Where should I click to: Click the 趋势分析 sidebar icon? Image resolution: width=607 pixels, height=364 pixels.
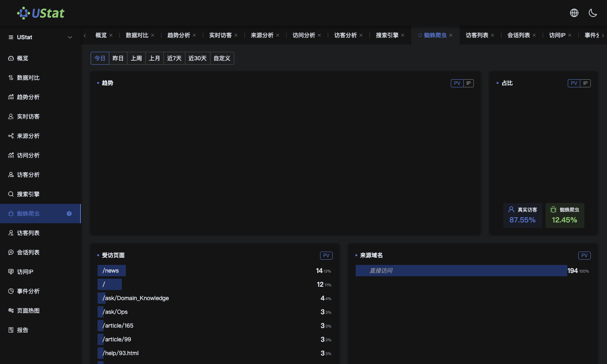click(x=11, y=97)
